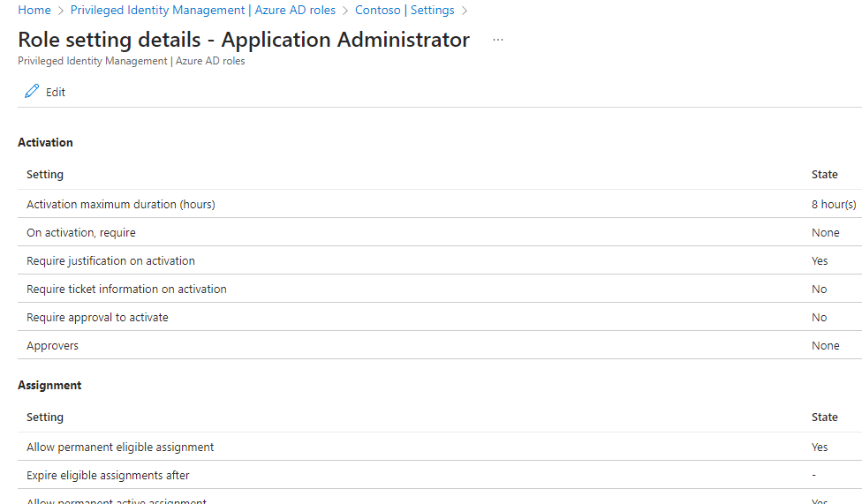862x504 pixels.
Task: Navigate to Contoso Settings breadcrumb
Action: click(x=405, y=10)
